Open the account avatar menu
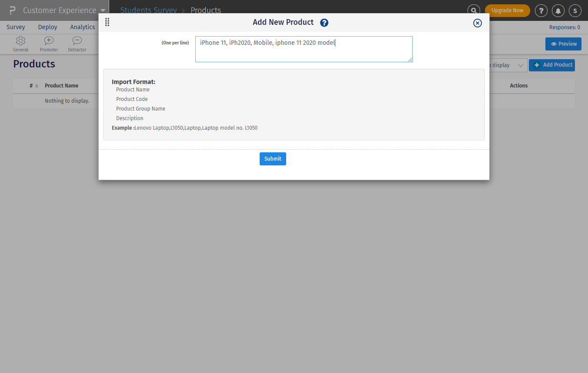588x373 pixels. click(575, 10)
